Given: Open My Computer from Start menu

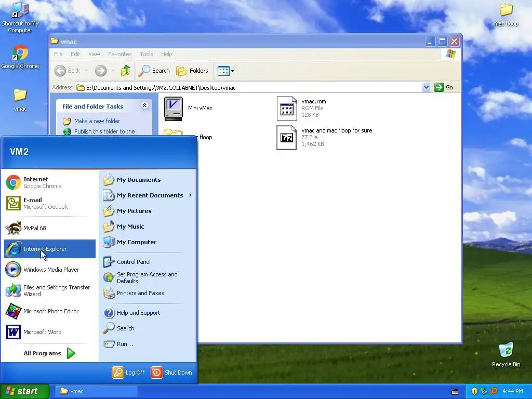Looking at the screenshot, I should pyautogui.click(x=147, y=242).
